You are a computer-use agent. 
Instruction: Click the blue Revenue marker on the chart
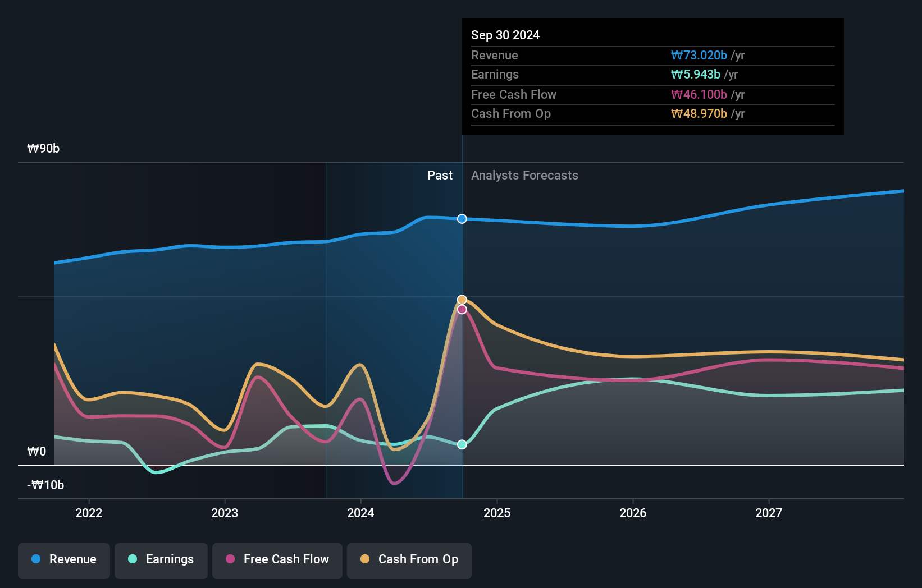pos(462,219)
